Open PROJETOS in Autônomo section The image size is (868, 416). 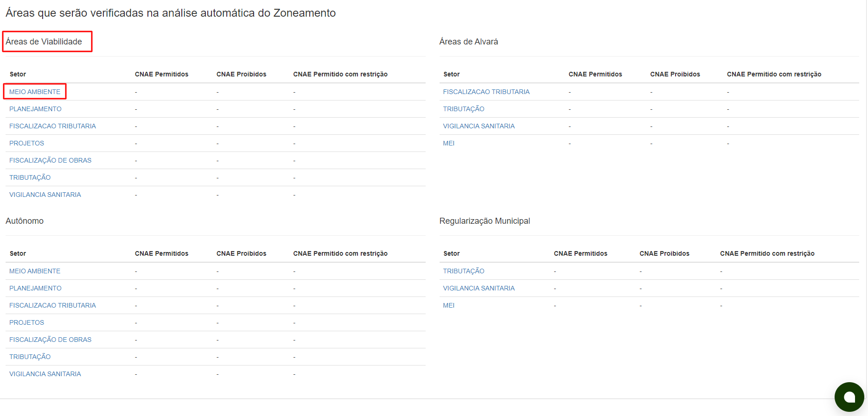pyautogui.click(x=26, y=322)
